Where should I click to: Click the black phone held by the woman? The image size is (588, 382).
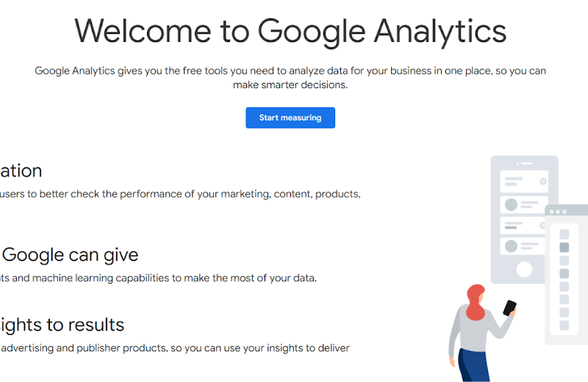(509, 308)
